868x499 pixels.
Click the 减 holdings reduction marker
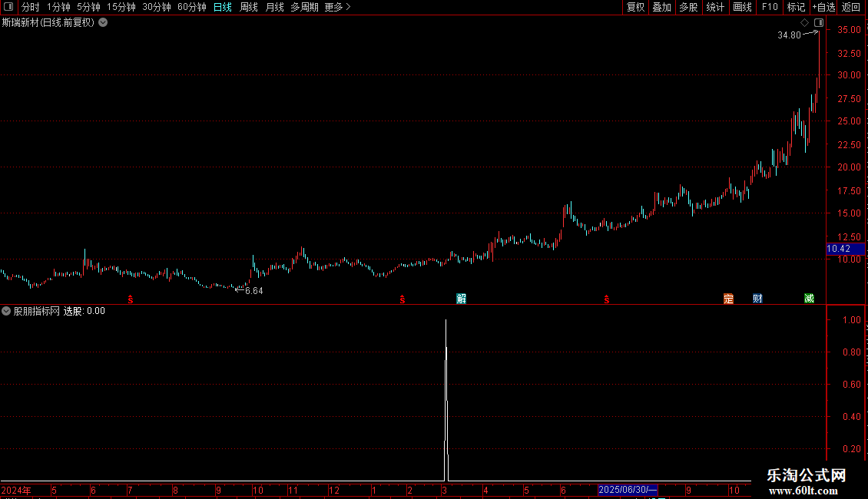(810, 299)
